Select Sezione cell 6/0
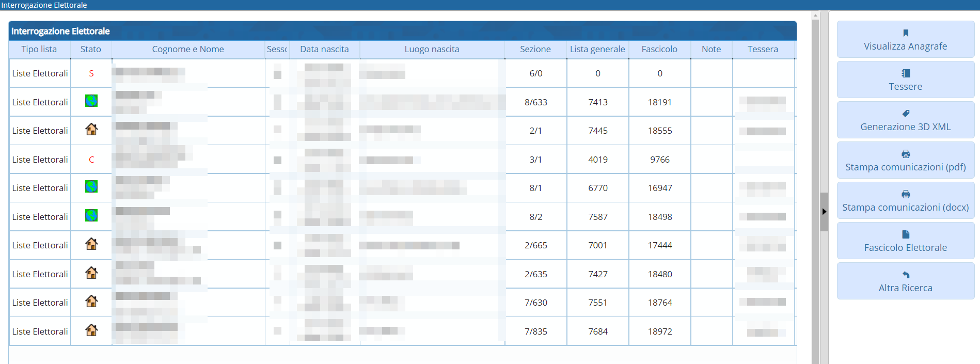 coord(536,73)
